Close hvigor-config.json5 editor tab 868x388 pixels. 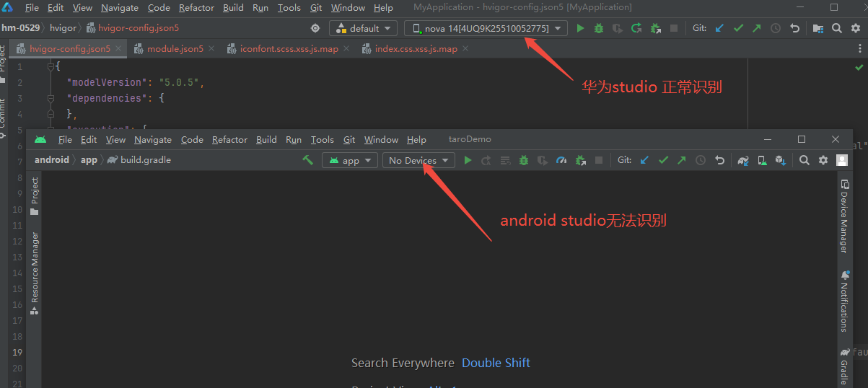pyautogui.click(x=119, y=49)
